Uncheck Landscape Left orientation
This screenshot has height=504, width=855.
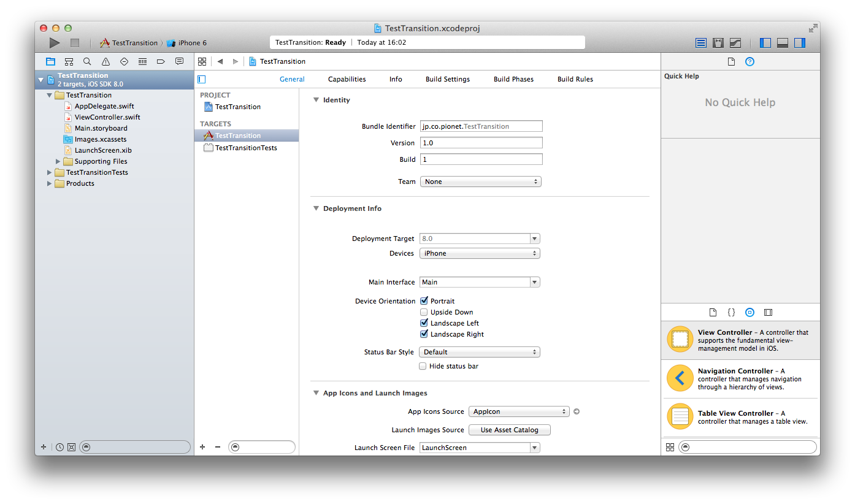click(x=424, y=323)
